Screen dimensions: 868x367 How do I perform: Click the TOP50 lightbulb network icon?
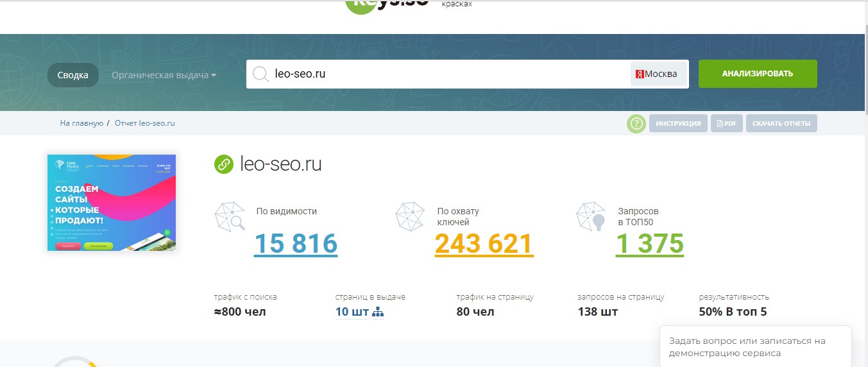point(591,216)
